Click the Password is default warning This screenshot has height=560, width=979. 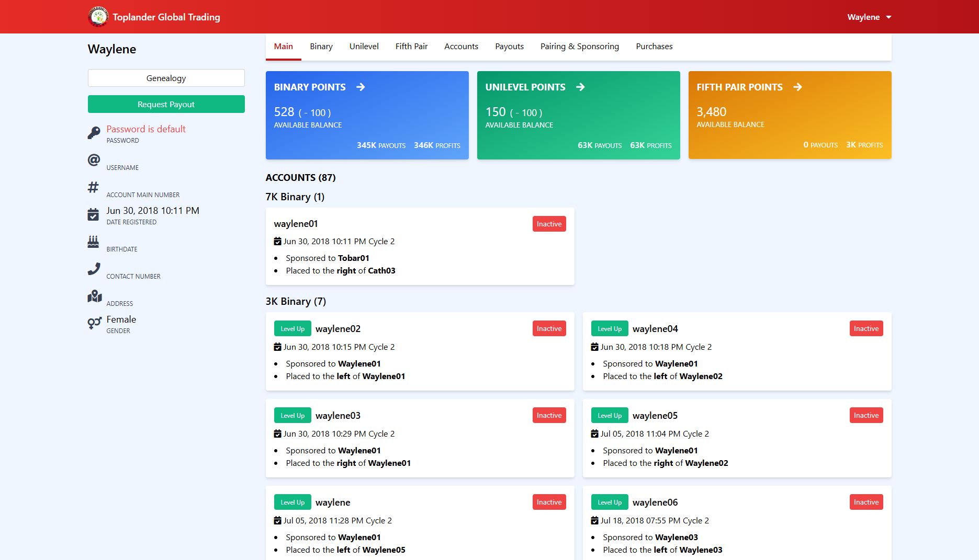[x=146, y=129]
